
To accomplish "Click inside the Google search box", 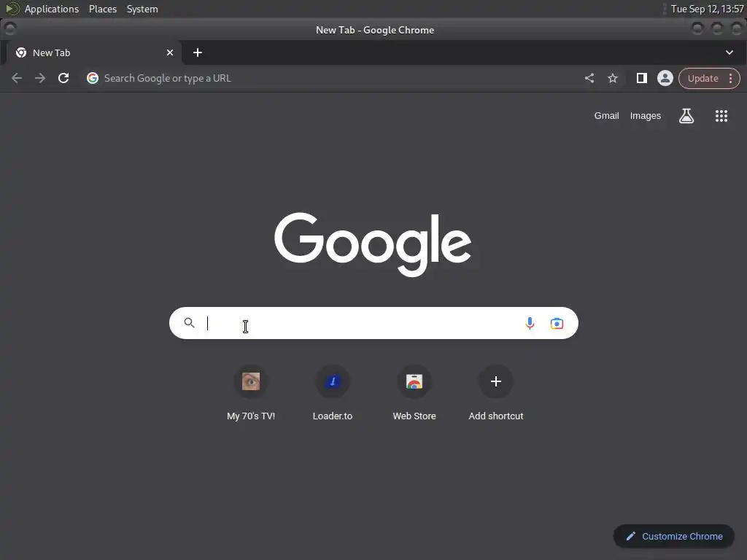I will [373, 323].
